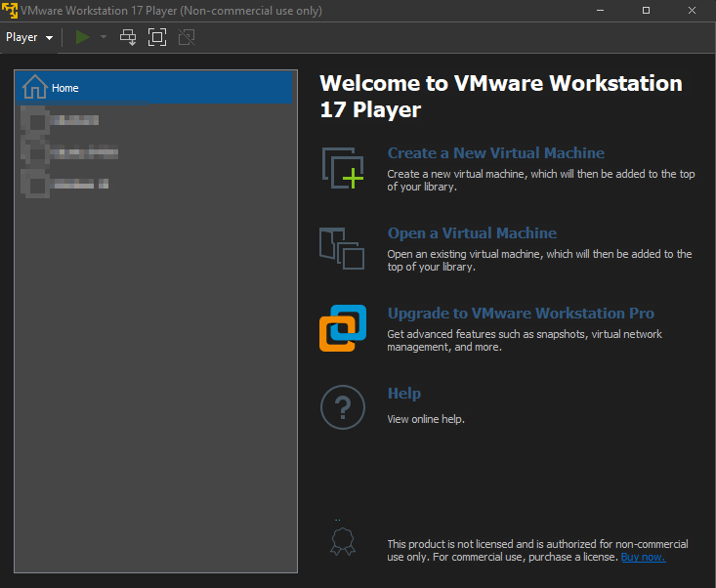Follow the Buy now link

tap(642, 557)
